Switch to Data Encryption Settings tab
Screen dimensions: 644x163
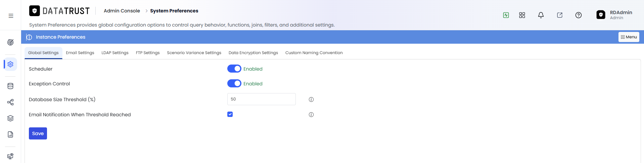coord(253,53)
